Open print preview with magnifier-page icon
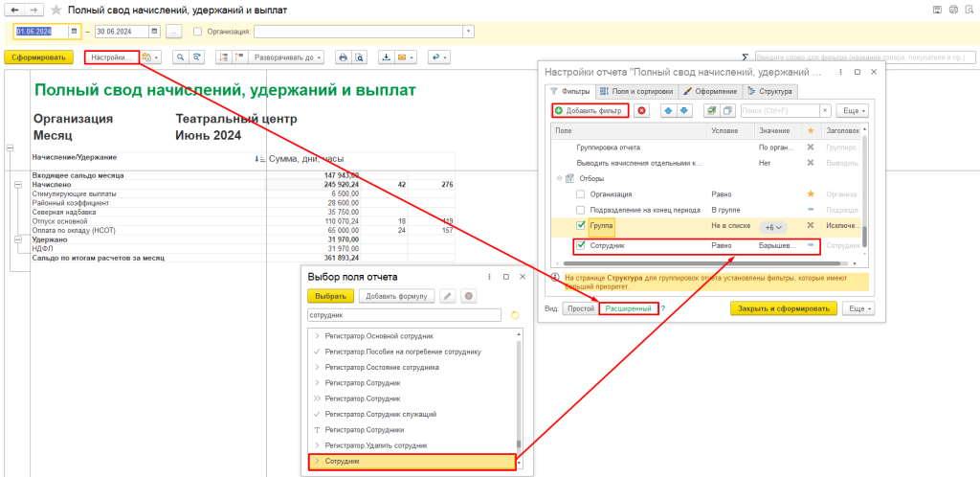The image size is (980, 477). 359,57
